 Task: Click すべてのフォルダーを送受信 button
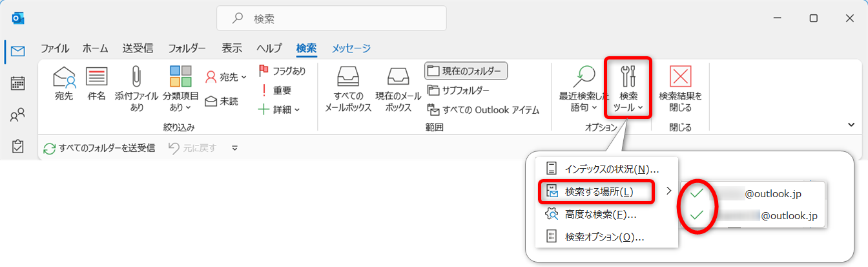(99, 148)
